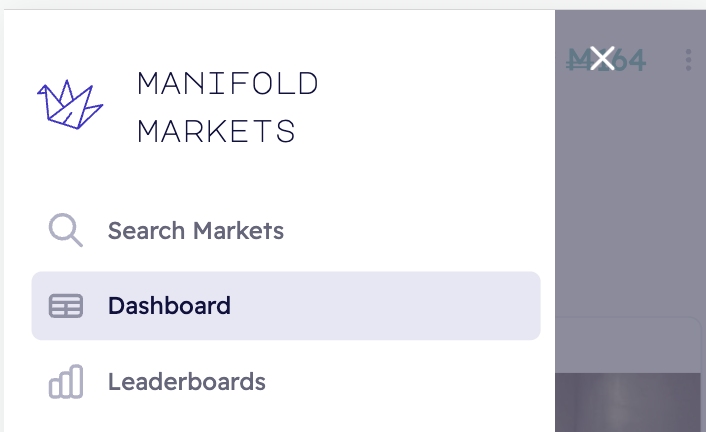
Task: Click the dimmed M164 mana balance
Action: tap(606, 60)
